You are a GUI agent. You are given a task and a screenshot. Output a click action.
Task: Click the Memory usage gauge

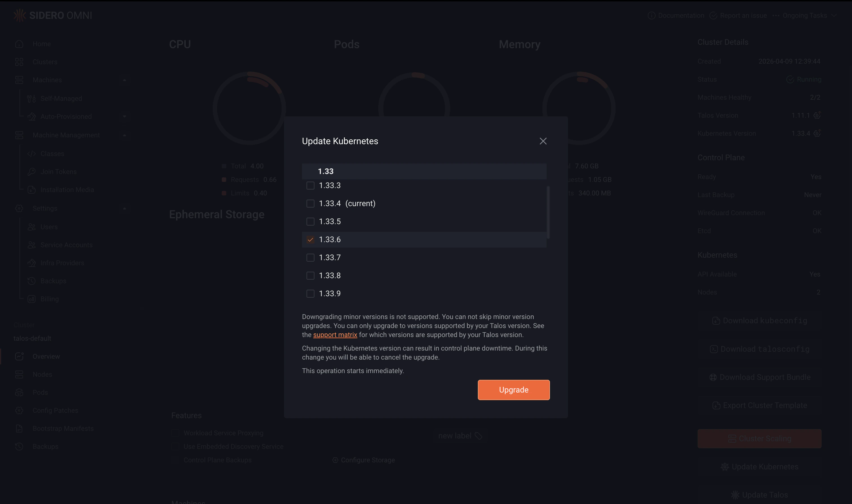[579, 108]
